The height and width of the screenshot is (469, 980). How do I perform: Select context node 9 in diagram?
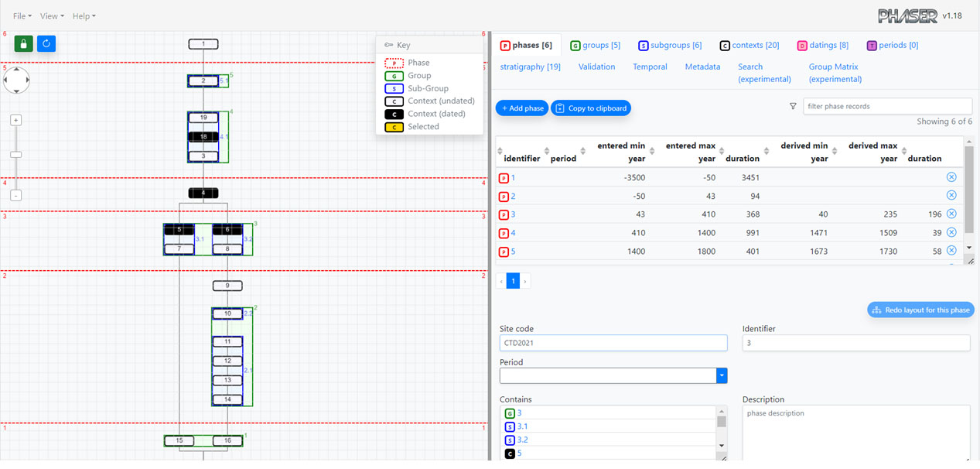[x=227, y=286]
